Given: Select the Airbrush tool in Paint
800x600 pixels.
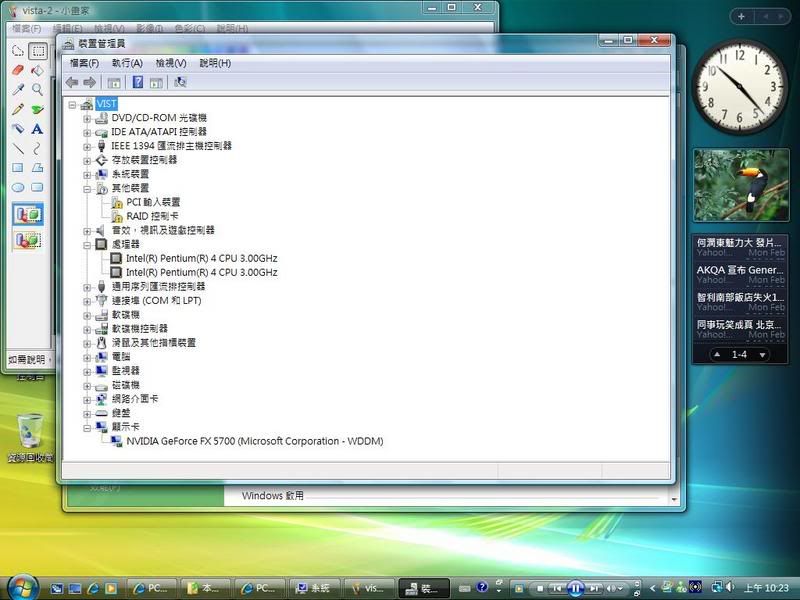Looking at the screenshot, I should (x=18, y=129).
